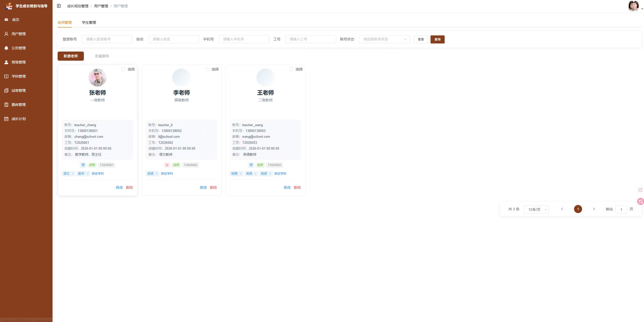The image size is (644, 322).
Task: Click 李老师's blank avatar
Action: tap(181, 78)
